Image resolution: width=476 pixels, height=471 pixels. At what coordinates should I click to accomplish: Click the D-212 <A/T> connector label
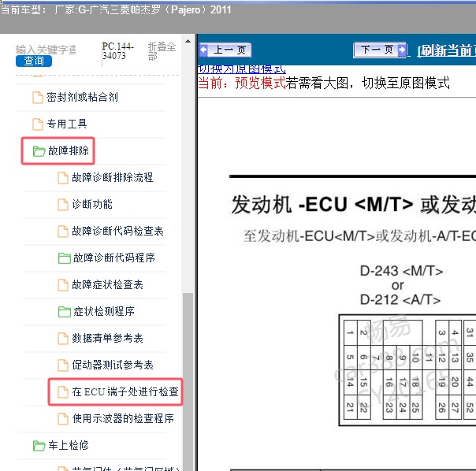click(400, 300)
